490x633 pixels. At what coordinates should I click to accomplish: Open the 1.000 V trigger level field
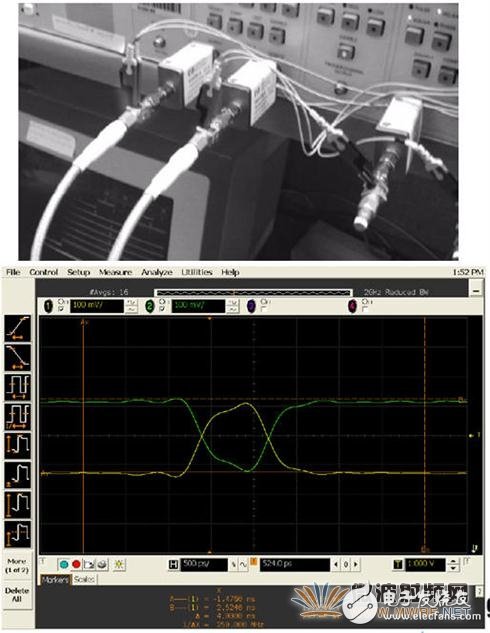(x=425, y=564)
